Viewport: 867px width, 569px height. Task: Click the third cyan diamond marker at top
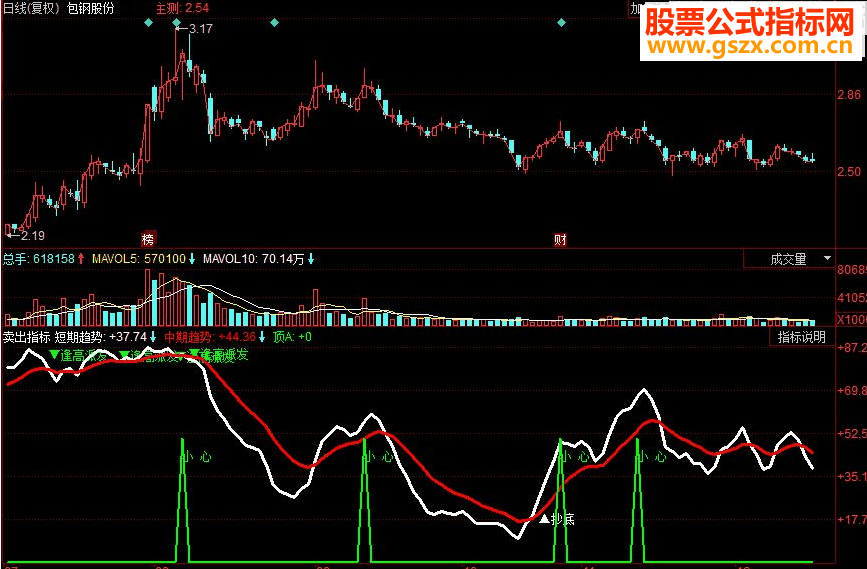pyautogui.click(x=274, y=23)
